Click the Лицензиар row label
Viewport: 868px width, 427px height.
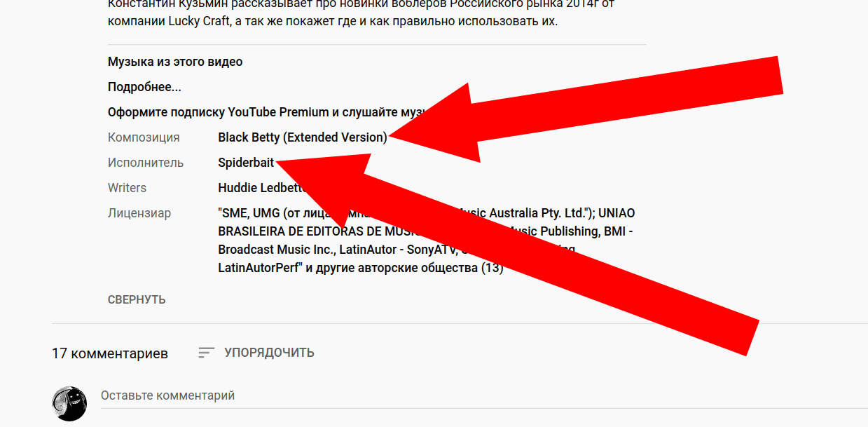(x=139, y=213)
